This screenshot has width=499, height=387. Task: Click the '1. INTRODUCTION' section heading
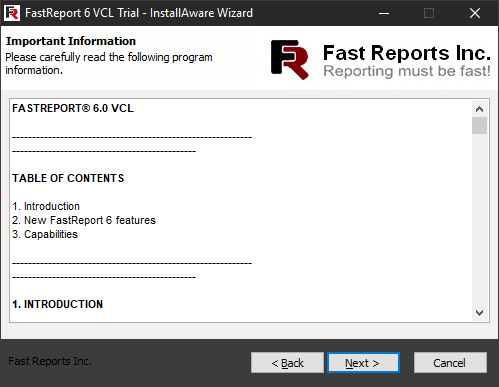coord(57,304)
